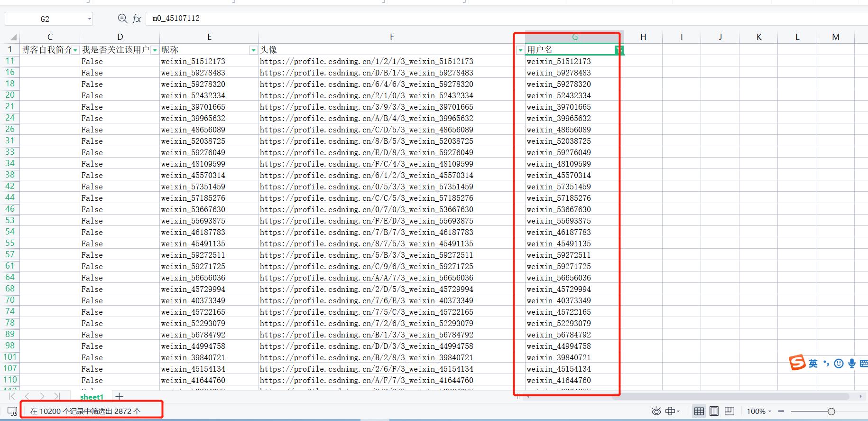Open filter dropdown for 我是否关注该用户 column
Viewport: 868px width, 421px height.
[x=155, y=50]
